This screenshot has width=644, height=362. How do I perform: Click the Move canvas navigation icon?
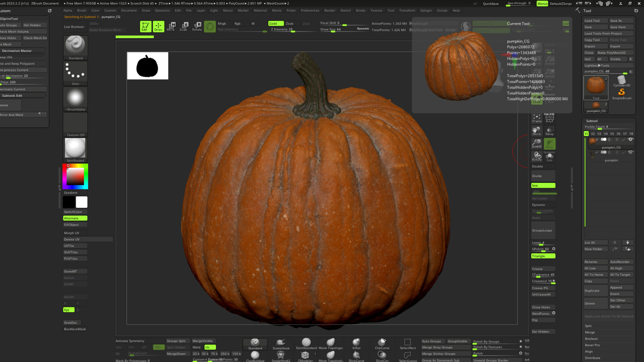(537, 131)
